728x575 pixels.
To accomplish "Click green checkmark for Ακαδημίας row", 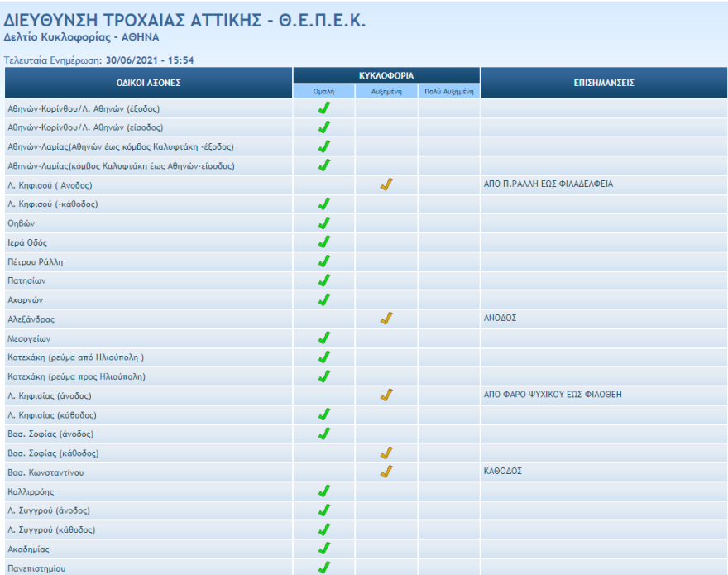I will tap(324, 549).
